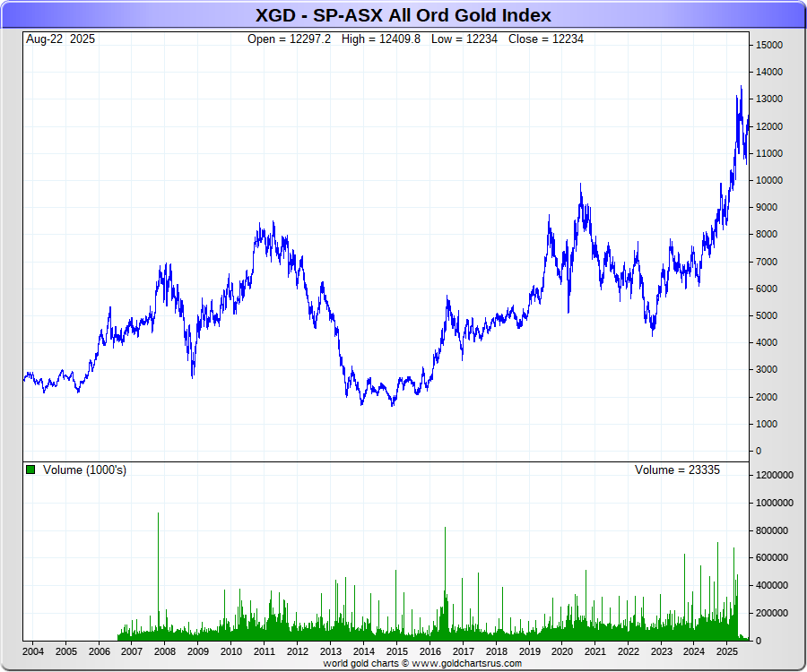This screenshot has height=672, width=807.
Task: Click the 2000 price axis label
Action: 767,397
